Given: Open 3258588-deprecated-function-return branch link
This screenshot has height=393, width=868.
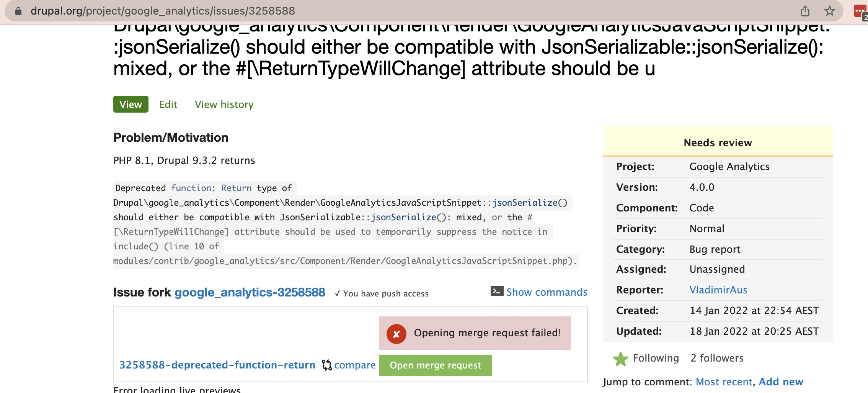Looking at the screenshot, I should tap(217, 365).
